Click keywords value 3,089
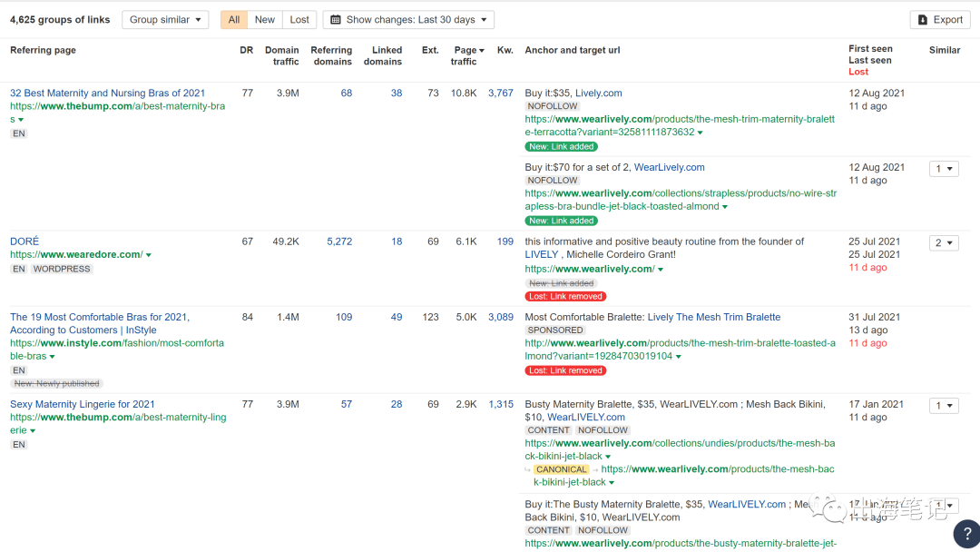Image resolution: width=980 pixels, height=552 pixels. (x=501, y=317)
